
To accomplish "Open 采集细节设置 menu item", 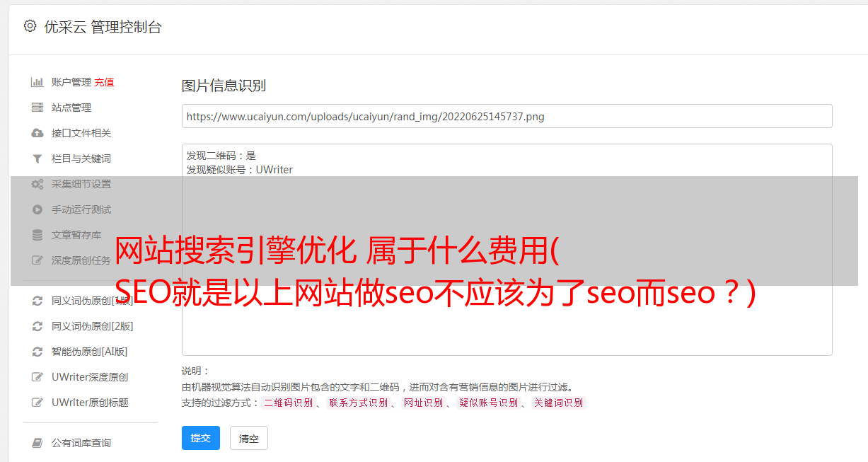I will click(x=81, y=184).
